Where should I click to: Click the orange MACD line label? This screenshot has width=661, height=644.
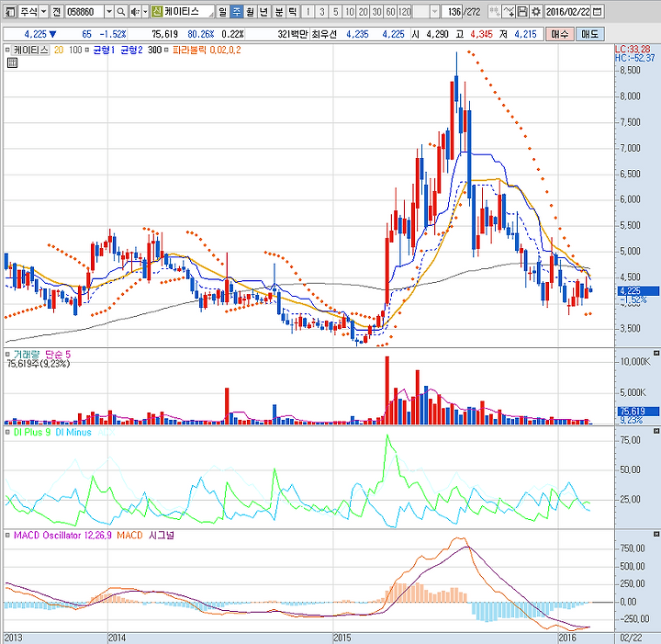(x=129, y=536)
